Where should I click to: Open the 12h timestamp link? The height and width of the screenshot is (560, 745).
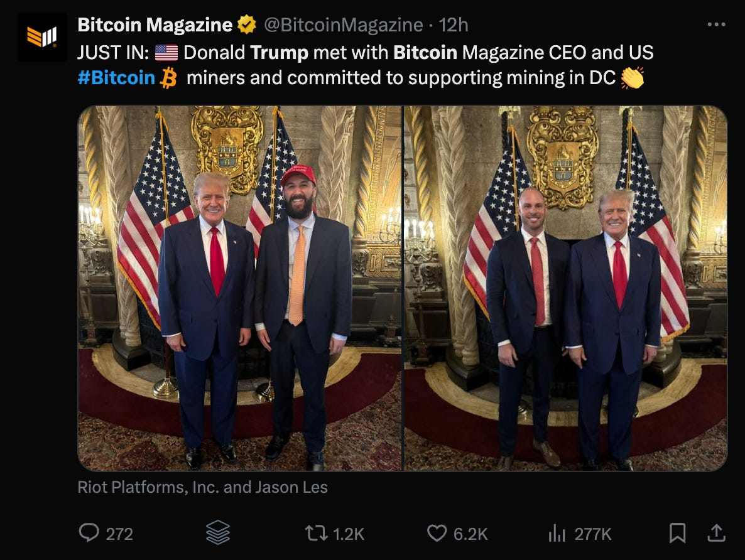tap(454, 24)
